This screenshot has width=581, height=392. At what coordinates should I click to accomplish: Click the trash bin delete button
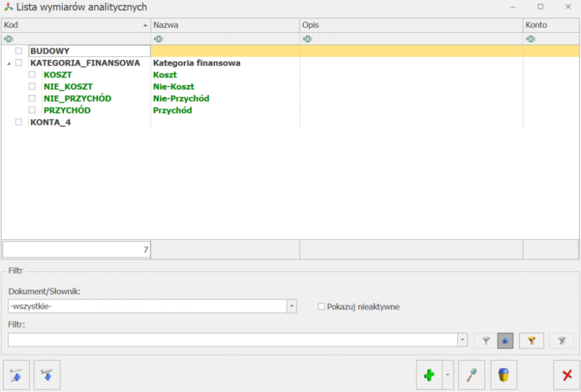click(503, 375)
